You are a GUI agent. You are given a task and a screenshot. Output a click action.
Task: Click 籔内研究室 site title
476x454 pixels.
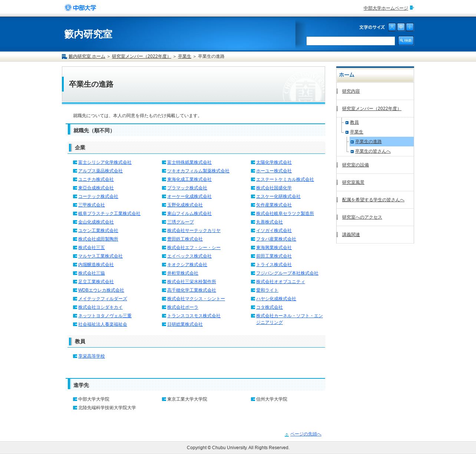pos(88,34)
